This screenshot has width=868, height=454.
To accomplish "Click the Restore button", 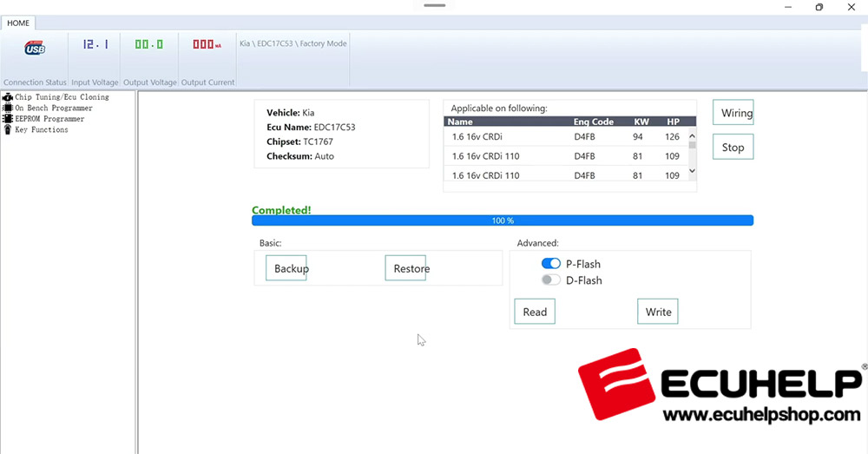I will pos(405,268).
